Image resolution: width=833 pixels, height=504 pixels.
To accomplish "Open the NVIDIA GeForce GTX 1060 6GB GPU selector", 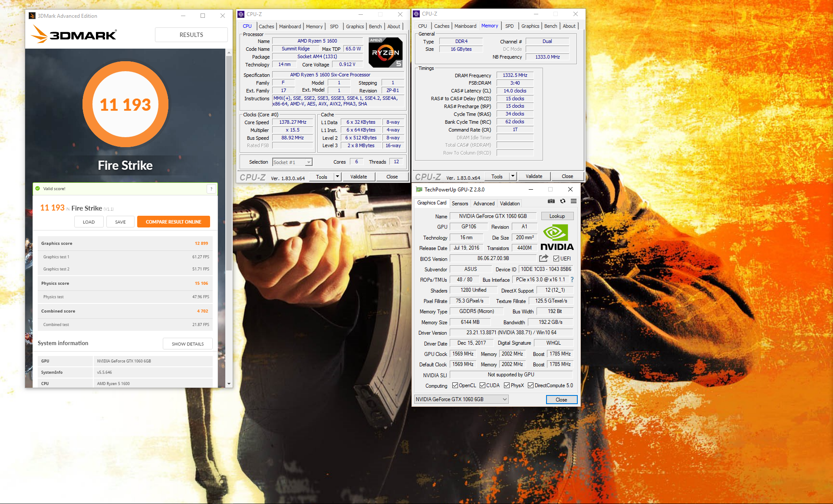I will (x=461, y=399).
